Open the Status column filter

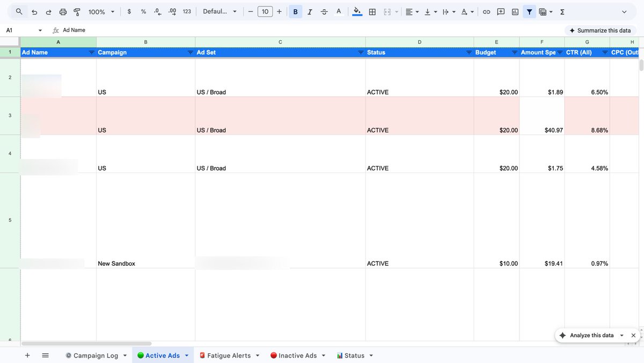pyautogui.click(x=469, y=53)
